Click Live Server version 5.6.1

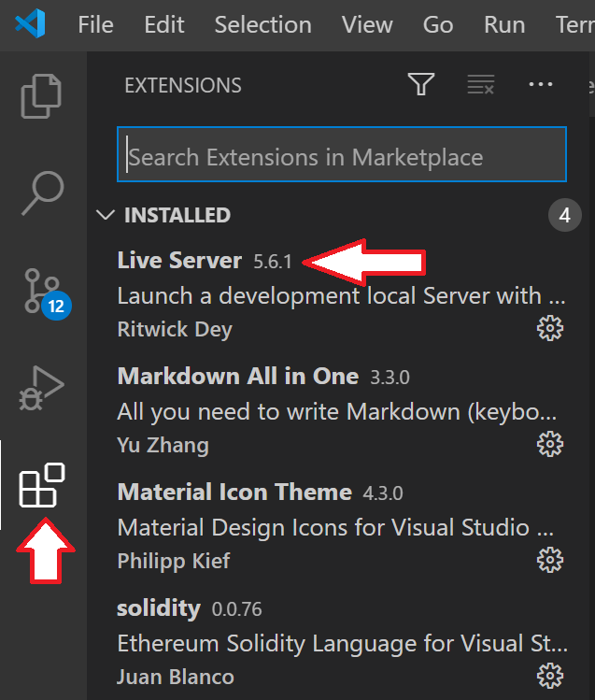(273, 262)
